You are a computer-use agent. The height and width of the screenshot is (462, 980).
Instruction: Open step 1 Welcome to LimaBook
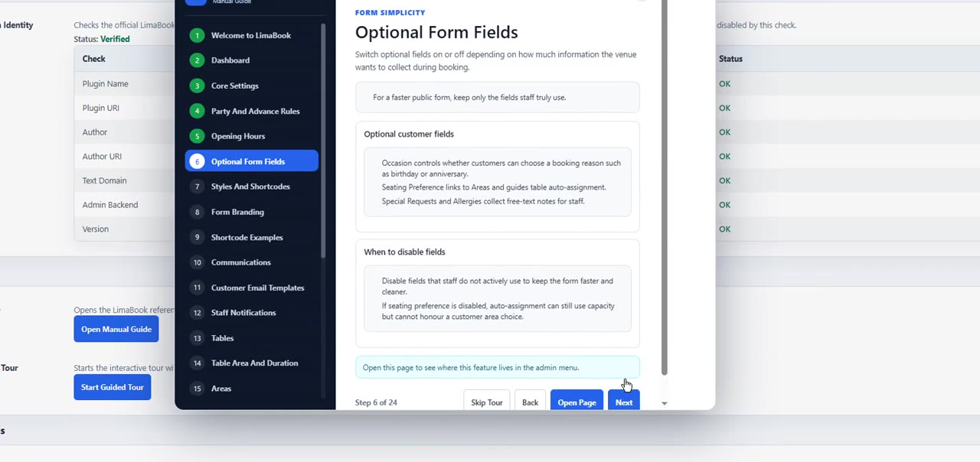click(251, 35)
